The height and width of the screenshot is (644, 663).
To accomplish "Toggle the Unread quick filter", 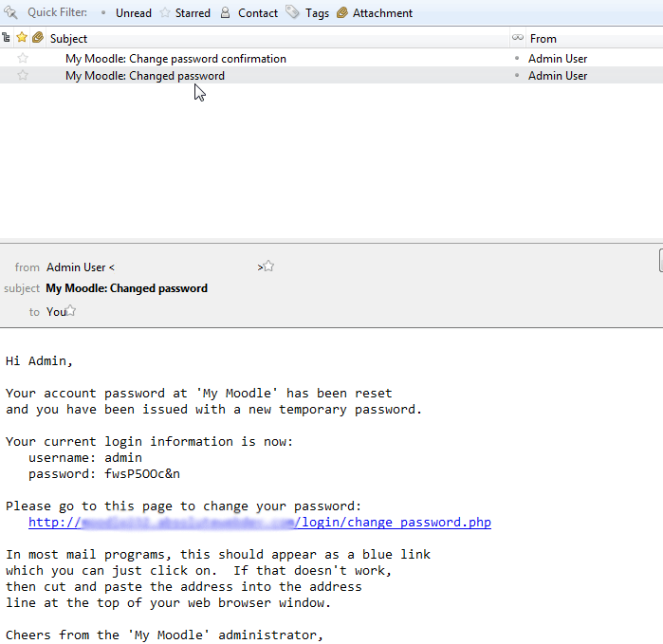I will [x=126, y=13].
